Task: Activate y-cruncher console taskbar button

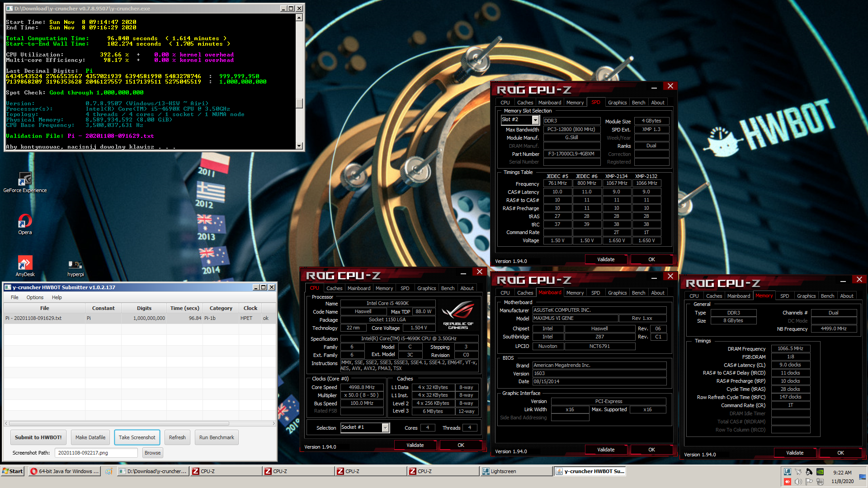Action: coord(153,471)
